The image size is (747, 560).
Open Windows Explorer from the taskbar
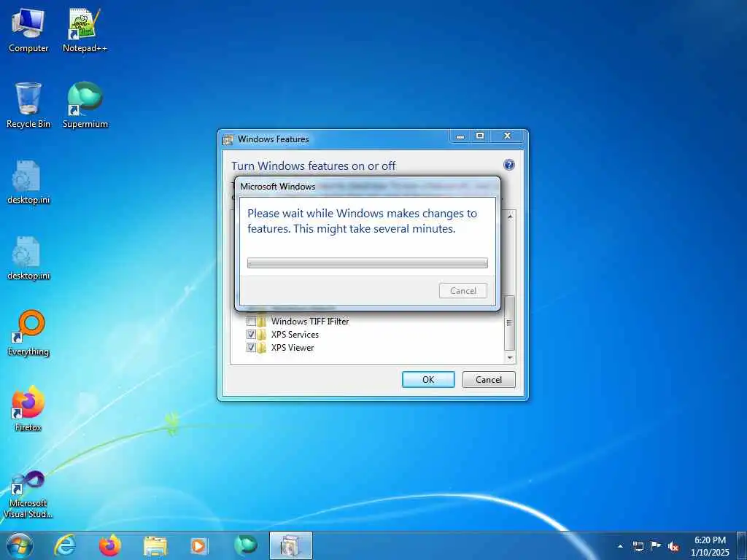pos(155,545)
